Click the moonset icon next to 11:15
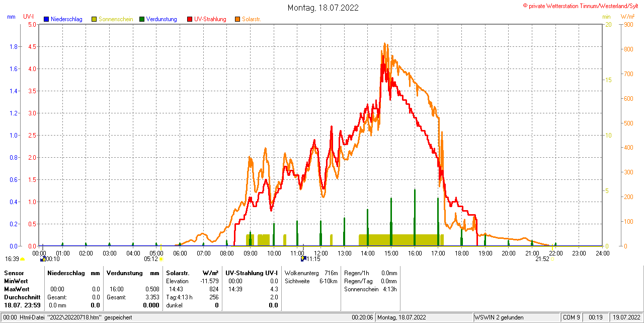 coord(303,259)
